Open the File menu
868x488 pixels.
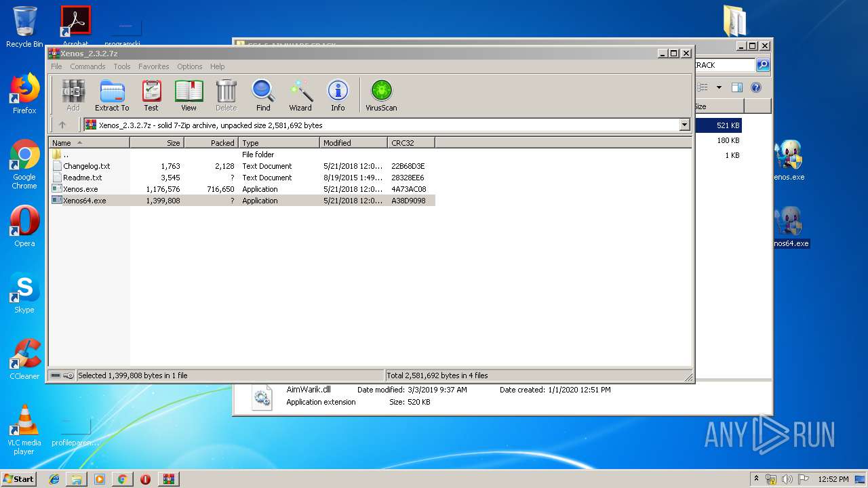[56, 66]
